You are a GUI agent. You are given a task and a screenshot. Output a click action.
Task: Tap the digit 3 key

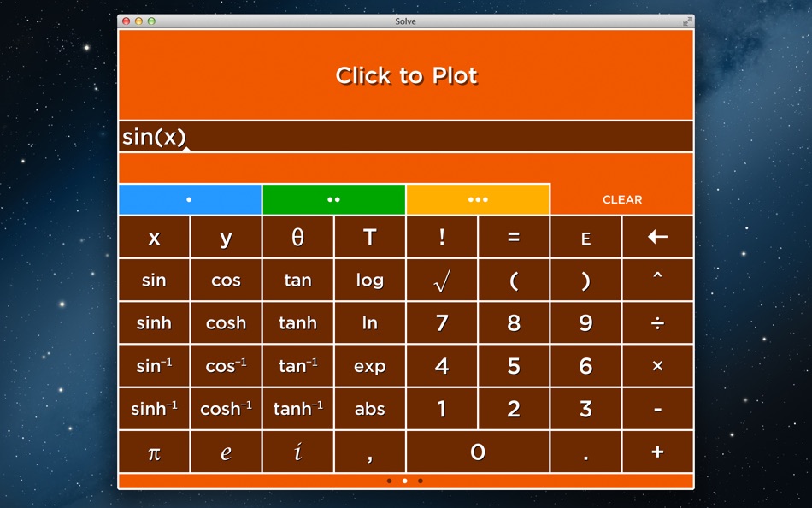coord(585,410)
